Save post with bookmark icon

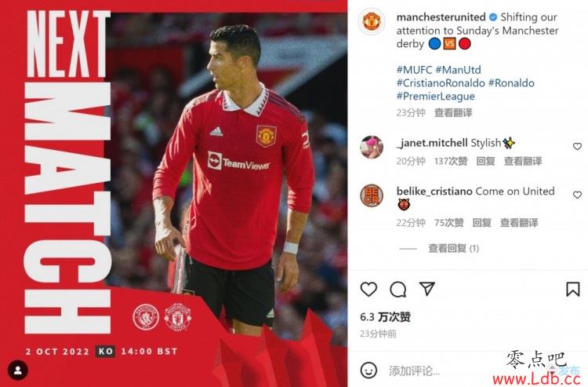[572, 290]
